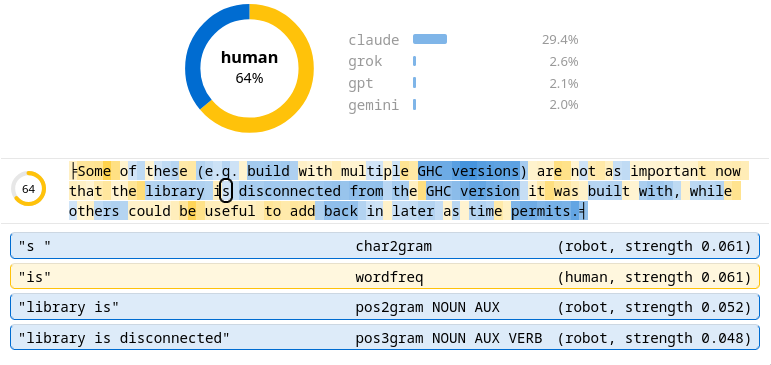Click the small 64 score ring
Image resolution: width=771 pixels, height=365 pixels.
[29, 188]
